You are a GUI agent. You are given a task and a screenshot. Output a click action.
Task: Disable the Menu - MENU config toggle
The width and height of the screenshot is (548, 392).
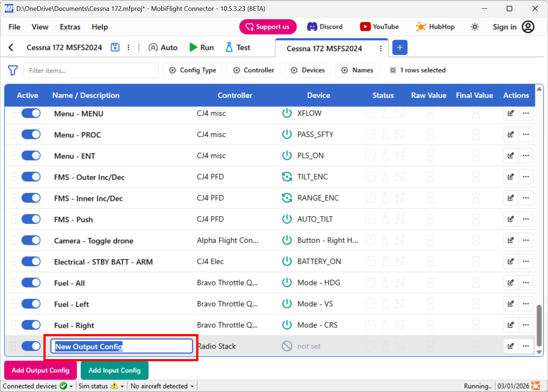click(31, 113)
